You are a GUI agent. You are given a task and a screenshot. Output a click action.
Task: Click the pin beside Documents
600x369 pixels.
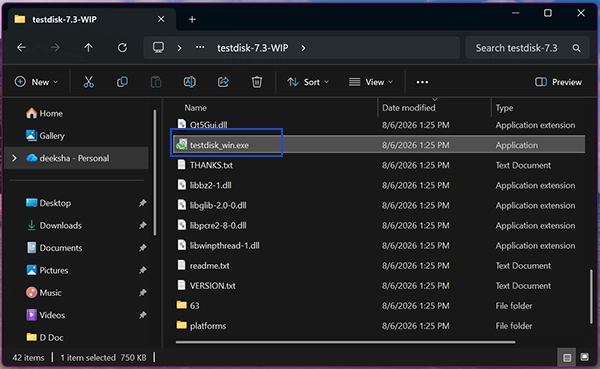(142, 248)
